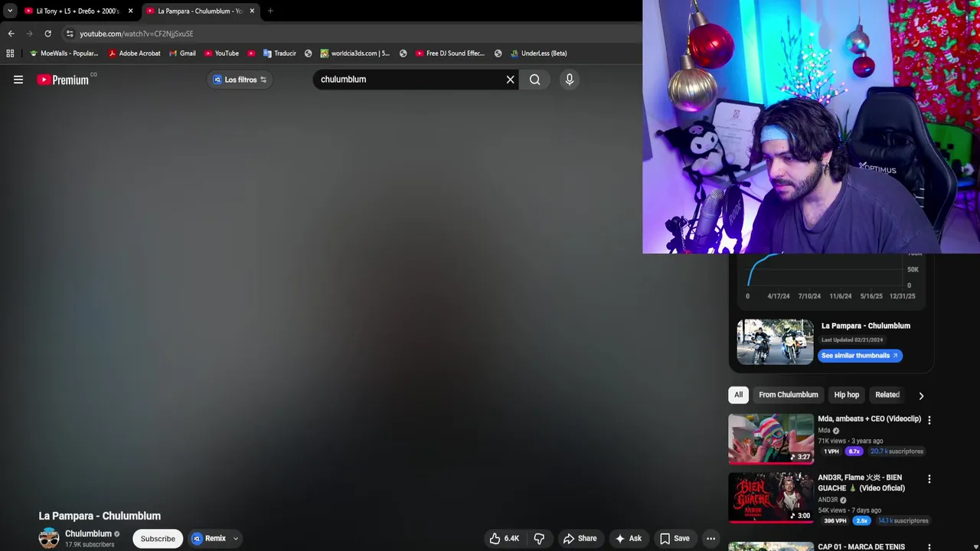Screen dimensions: 980x551
Task: Dislike the video with thumbs down
Action: point(539,539)
